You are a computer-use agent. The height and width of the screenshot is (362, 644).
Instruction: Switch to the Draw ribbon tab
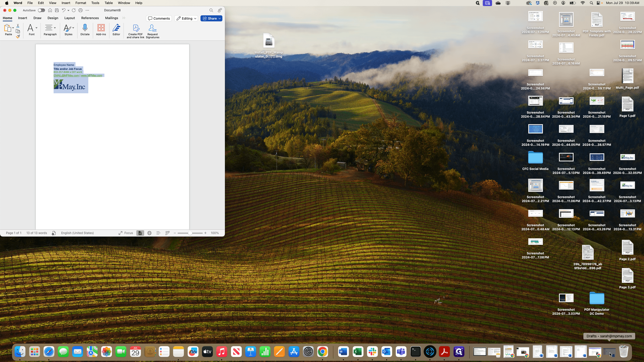coord(37,18)
